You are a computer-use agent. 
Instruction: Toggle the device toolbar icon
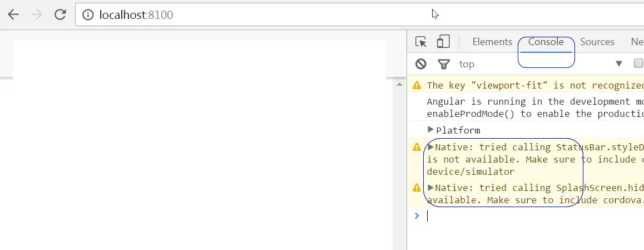pyautogui.click(x=443, y=42)
